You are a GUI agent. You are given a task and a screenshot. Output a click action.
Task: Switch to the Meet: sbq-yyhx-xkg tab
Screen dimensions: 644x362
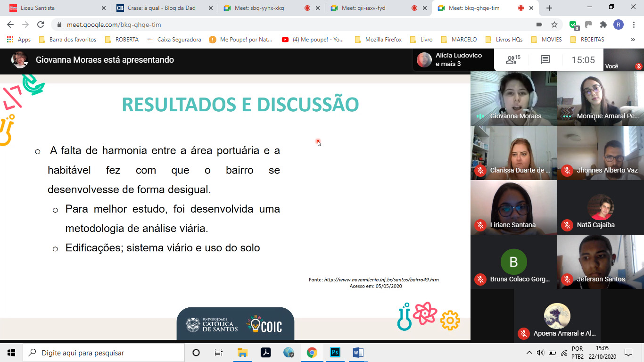coord(264,8)
